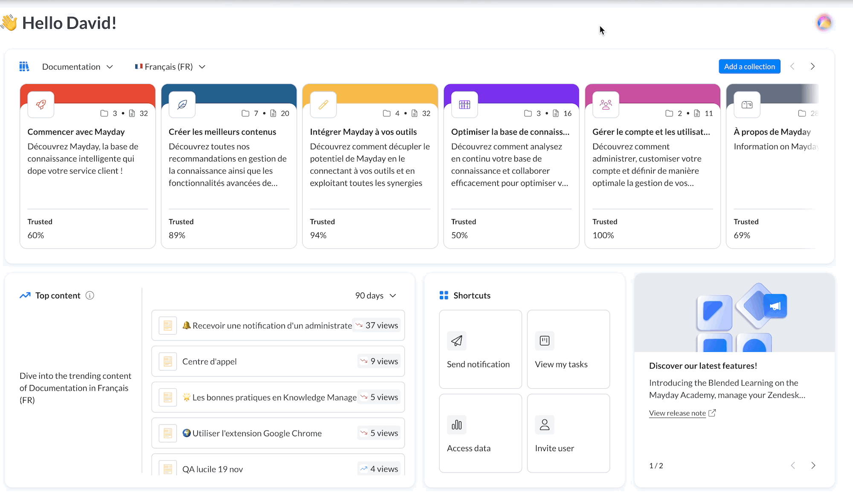Click the Add a collection button
Screen dimensions: 853x504
[x=749, y=67]
